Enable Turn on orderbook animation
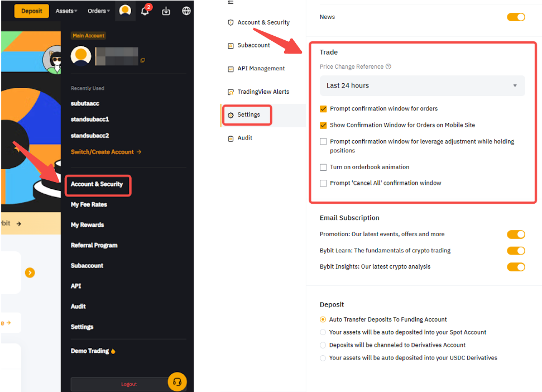This screenshot has width=542, height=392. coord(323,167)
